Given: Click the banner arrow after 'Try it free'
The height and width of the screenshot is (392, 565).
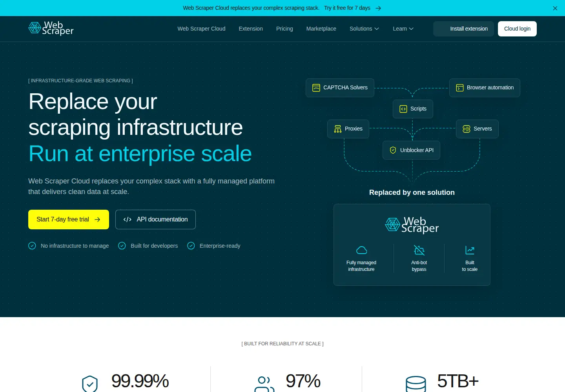Looking at the screenshot, I should 378,8.
